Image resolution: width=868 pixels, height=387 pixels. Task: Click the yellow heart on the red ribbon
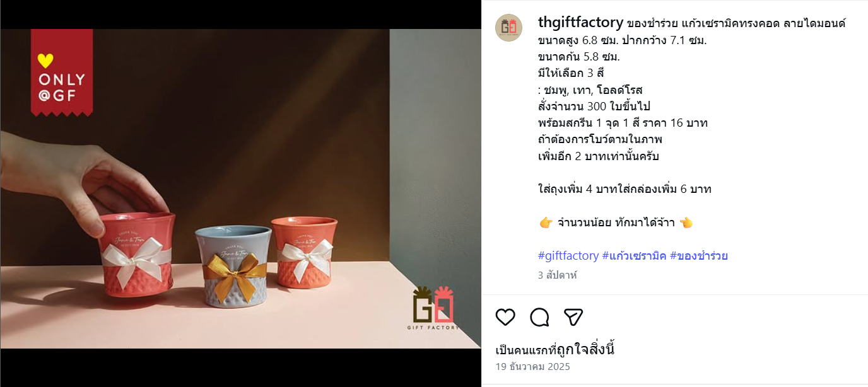(45, 61)
